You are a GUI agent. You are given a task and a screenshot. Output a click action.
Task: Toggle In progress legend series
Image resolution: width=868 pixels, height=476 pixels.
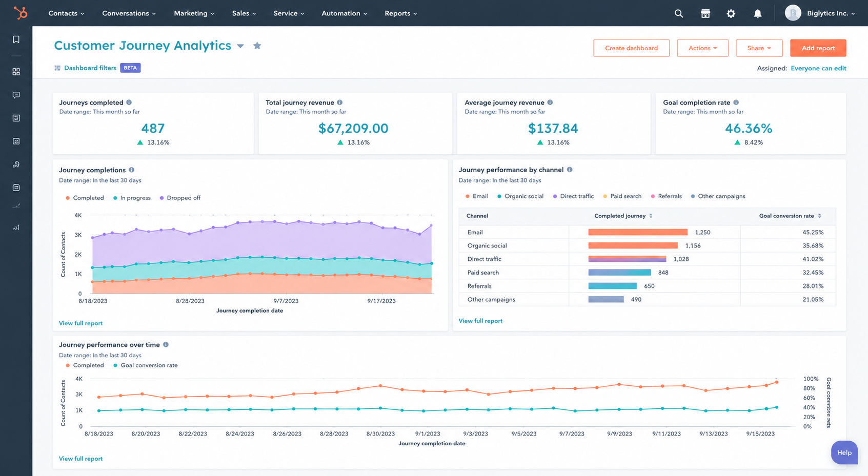[132, 198]
